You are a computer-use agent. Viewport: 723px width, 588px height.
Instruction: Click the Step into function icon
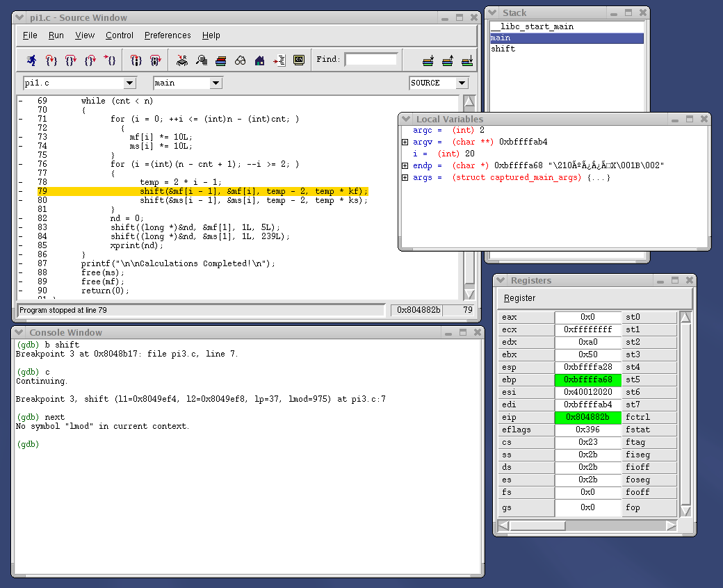(x=51, y=60)
